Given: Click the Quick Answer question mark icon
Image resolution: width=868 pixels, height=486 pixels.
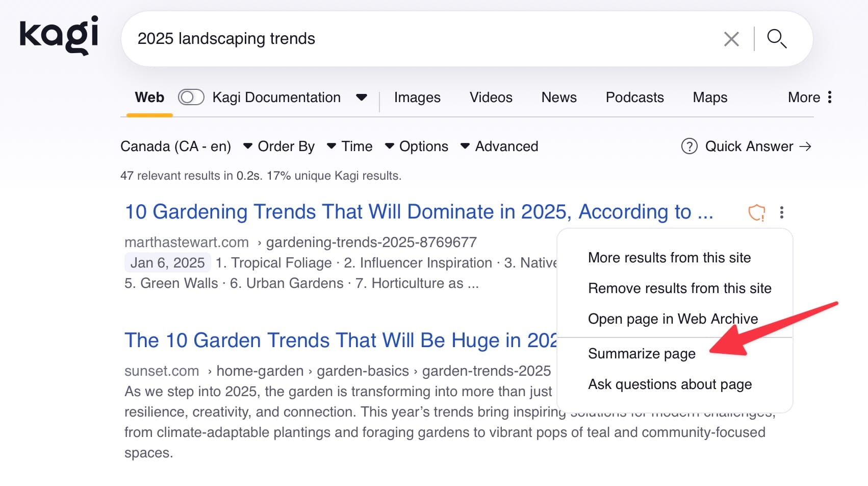Looking at the screenshot, I should (x=689, y=147).
